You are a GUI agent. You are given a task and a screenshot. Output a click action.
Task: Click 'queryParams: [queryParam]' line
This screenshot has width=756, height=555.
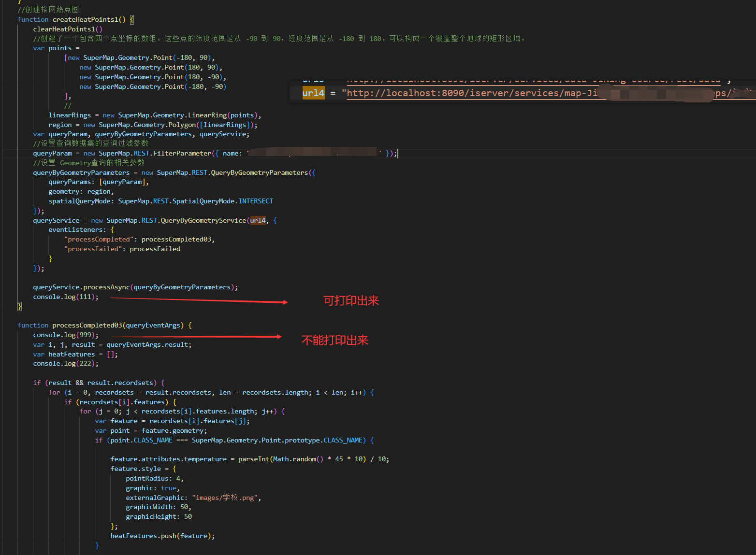tap(99, 182)
